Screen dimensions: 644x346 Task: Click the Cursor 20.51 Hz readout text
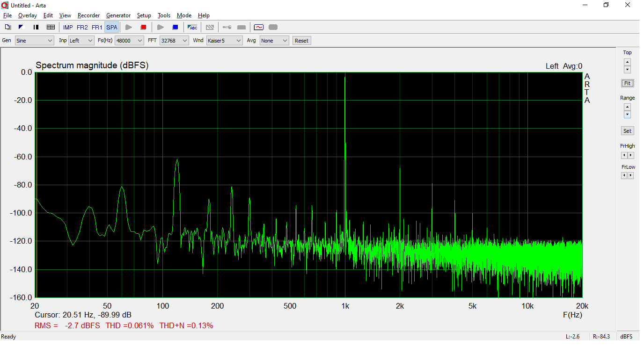pyautogui.click(x=83, y=315)
